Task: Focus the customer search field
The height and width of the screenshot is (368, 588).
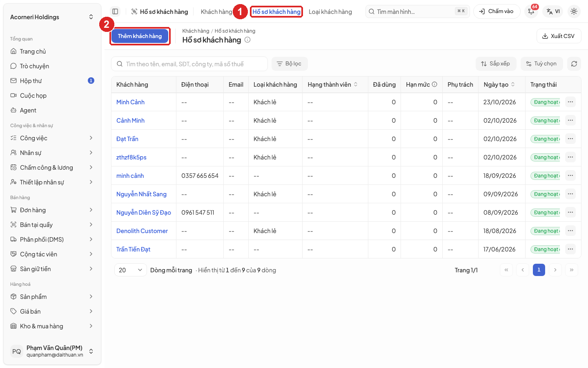Action: [189, 64]
